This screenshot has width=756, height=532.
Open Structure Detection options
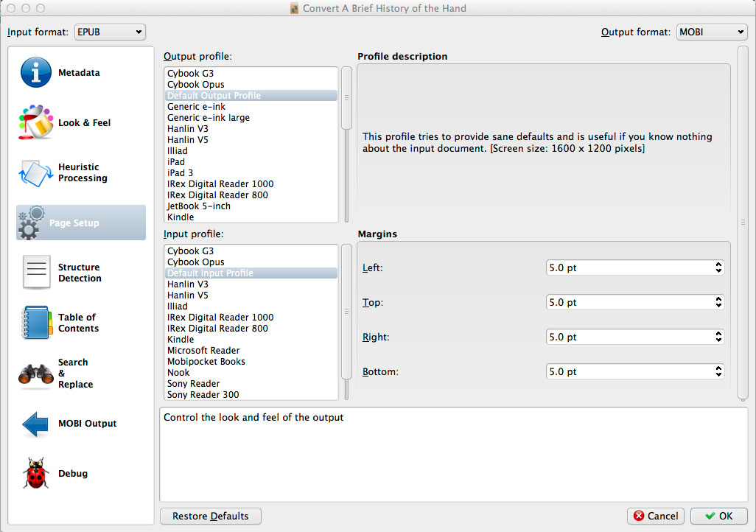click(80, 272)
